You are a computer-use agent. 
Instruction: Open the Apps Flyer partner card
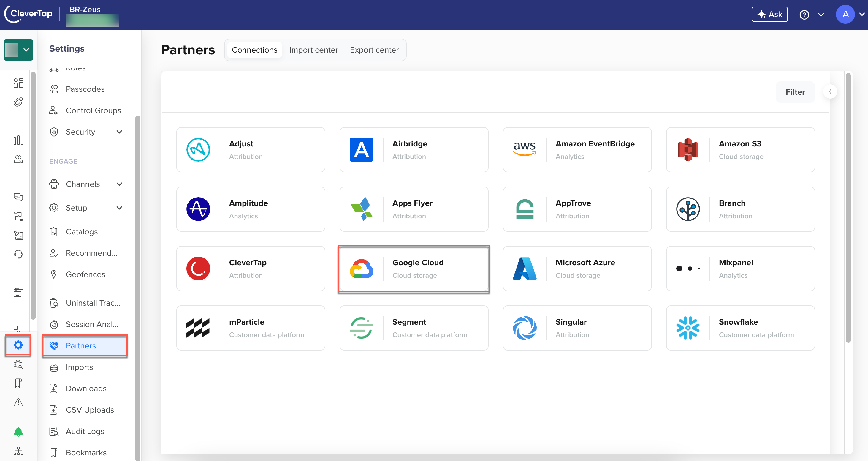tap(414, 209)
